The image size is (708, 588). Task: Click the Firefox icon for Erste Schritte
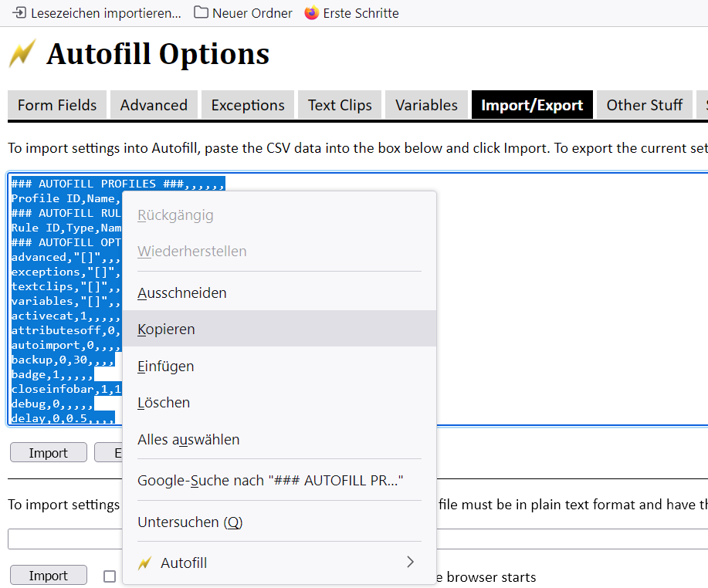(x=311, y=13)
